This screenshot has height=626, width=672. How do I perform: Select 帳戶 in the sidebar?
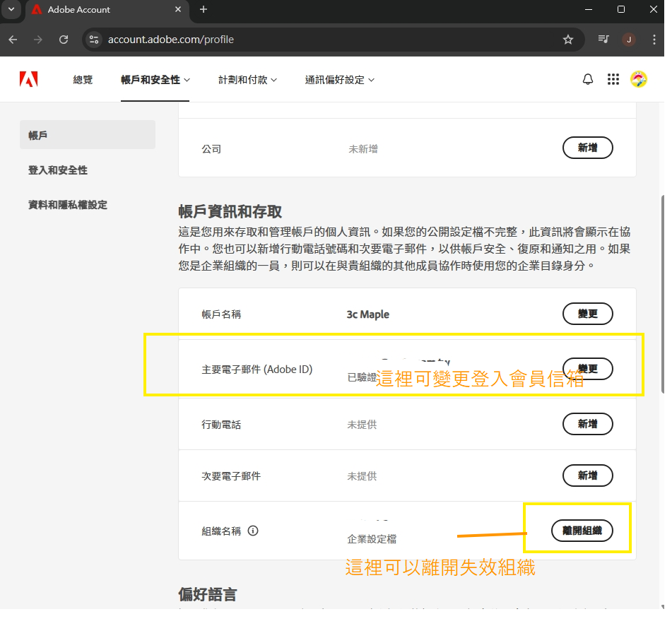point(88,135)
